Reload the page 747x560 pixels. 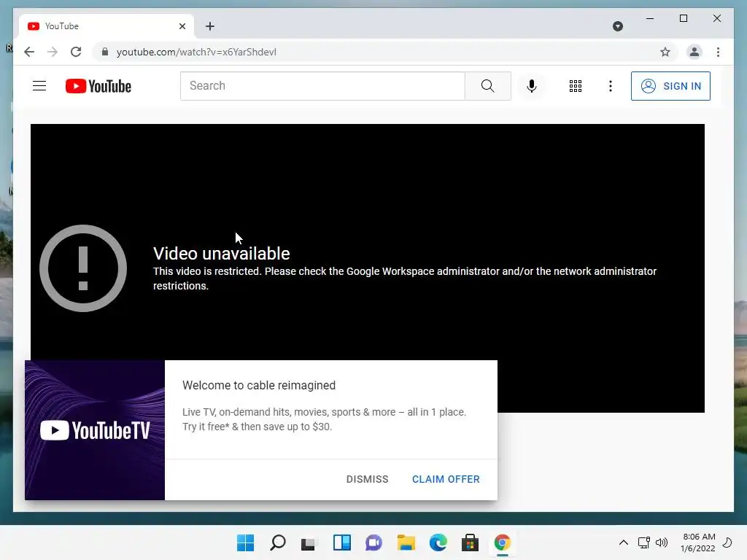[76, 52]
